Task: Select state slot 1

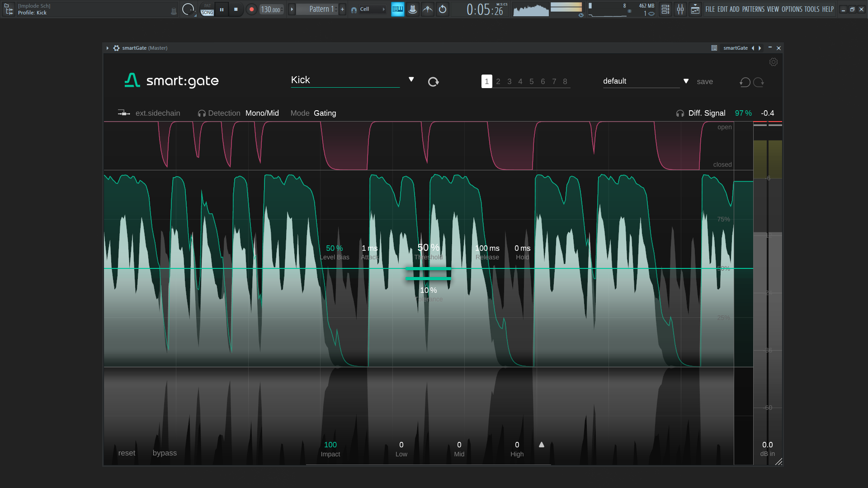Action: pyautogui.click(x=487, y=81)
